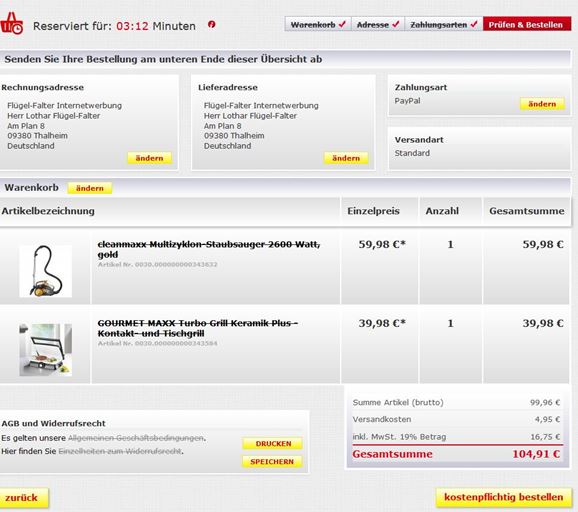Click the MwSt. 16,75 € value

[545, 437]
